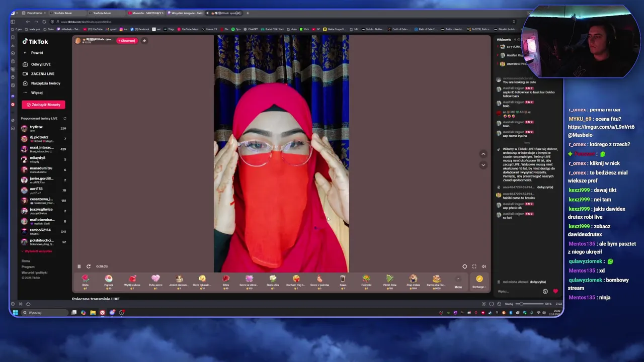644x362 pixels.
Task: Open Program footer link
Action: [x=28, y=267]
